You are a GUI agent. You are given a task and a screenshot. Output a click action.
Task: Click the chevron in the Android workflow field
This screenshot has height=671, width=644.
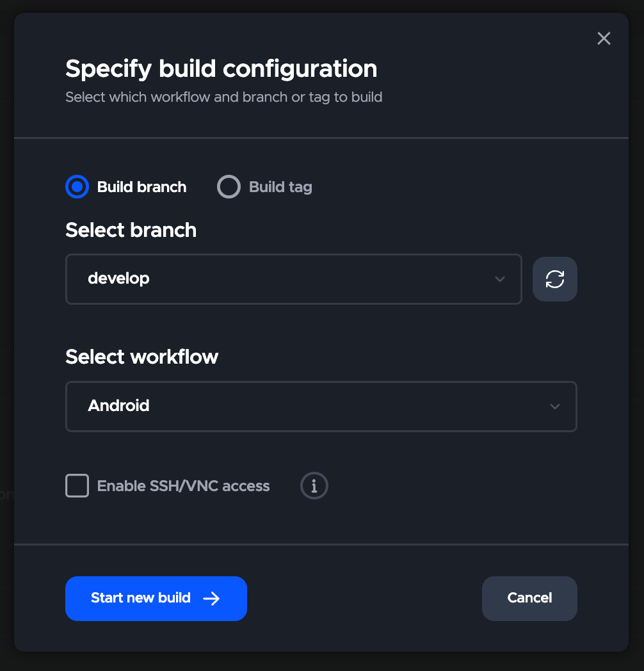click(x=555, y=406)
